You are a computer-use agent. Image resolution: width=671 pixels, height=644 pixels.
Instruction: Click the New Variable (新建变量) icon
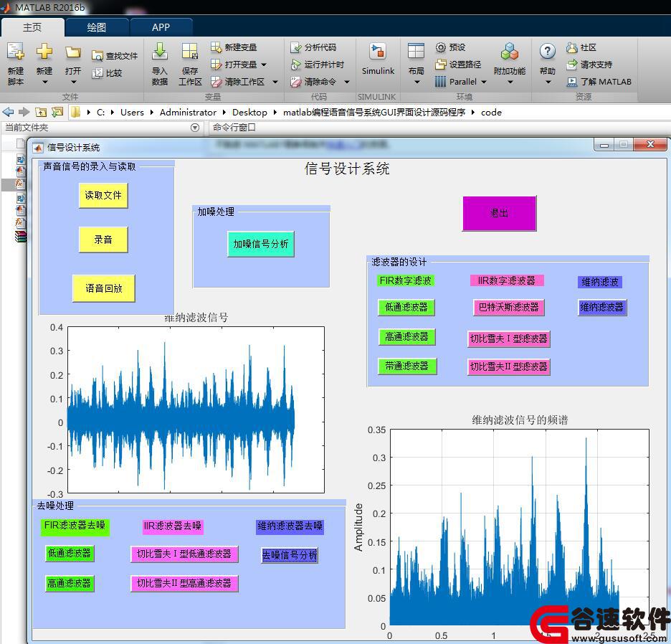[x=216, y=47]
